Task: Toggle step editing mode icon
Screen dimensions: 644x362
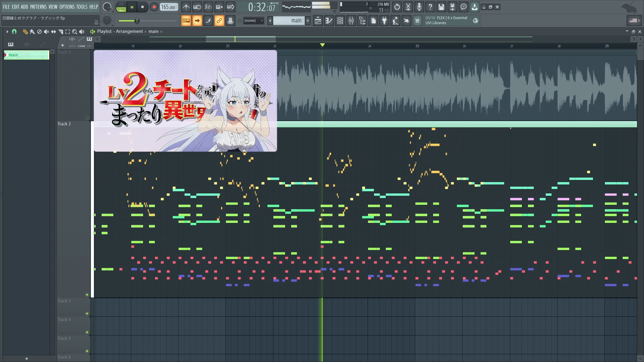Action: [208, 21]
